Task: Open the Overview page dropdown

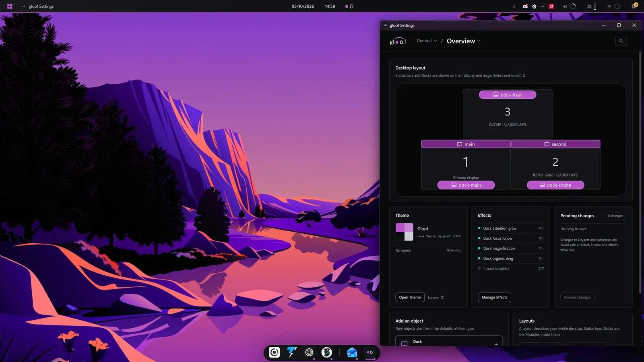Action: pyautogui.click(x=463, y=41)
